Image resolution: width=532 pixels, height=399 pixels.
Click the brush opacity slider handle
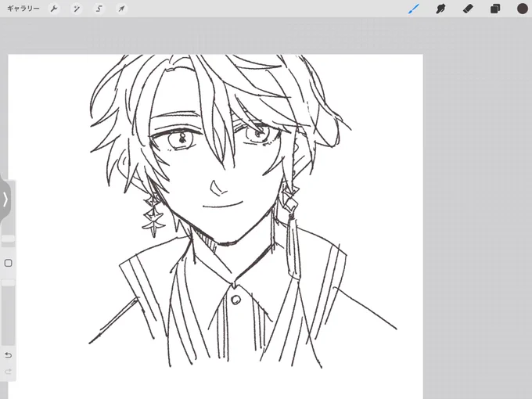pos(8,283)
